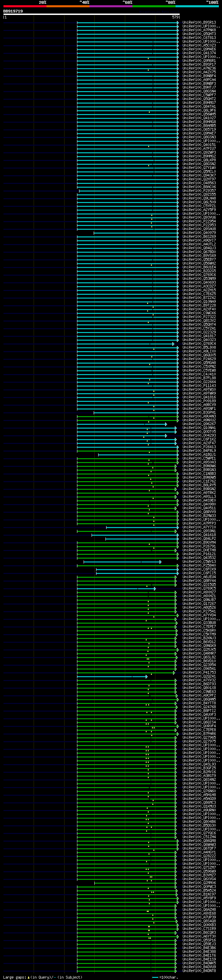Select hit label UniRef100_B3VMZ7
This screenshot has width=222, height=980.
(199, 875)
